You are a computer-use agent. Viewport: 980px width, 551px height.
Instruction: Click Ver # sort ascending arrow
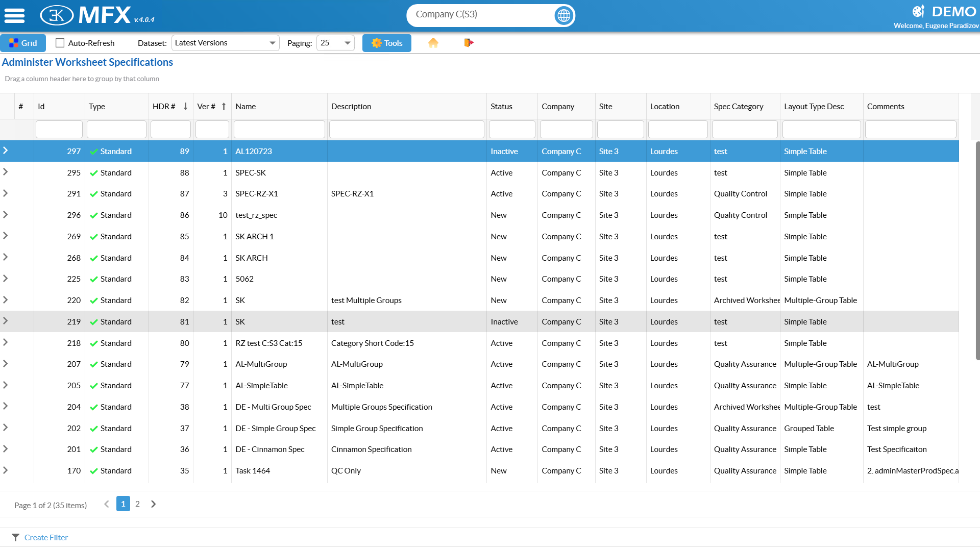(x=224, y=106)
